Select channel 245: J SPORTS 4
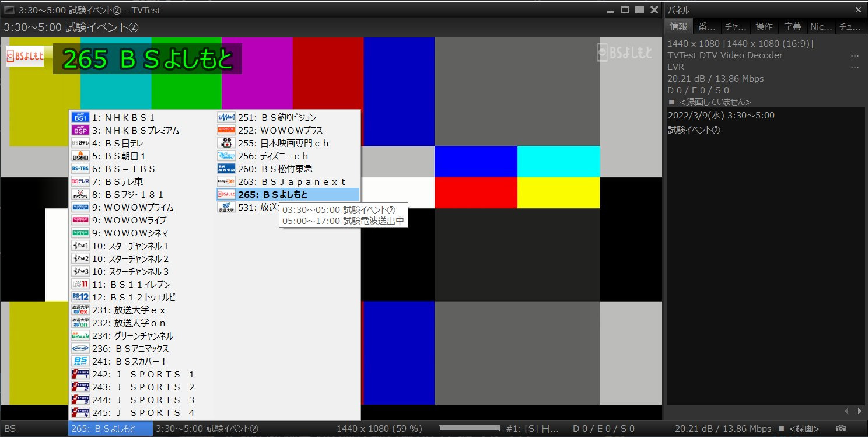This screenshot has width=868, height=437. pyautogui.click(x=142, y=413)
